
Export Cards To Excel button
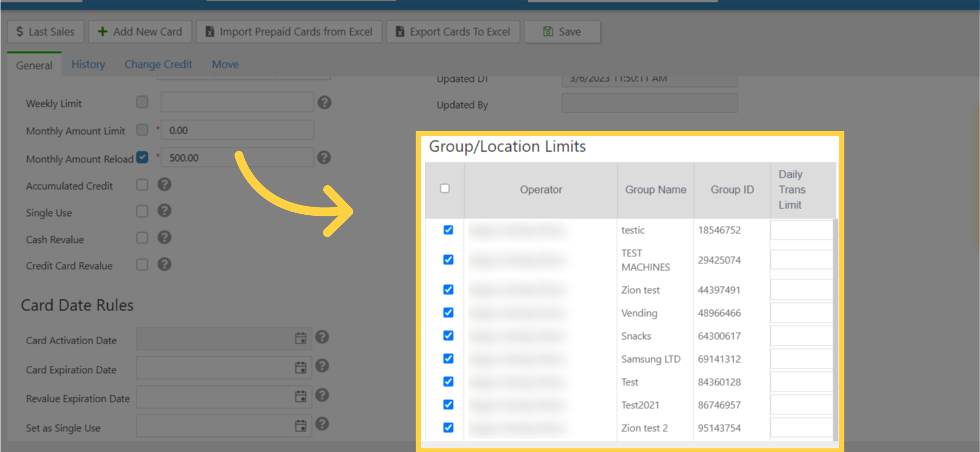click(453, 32)
